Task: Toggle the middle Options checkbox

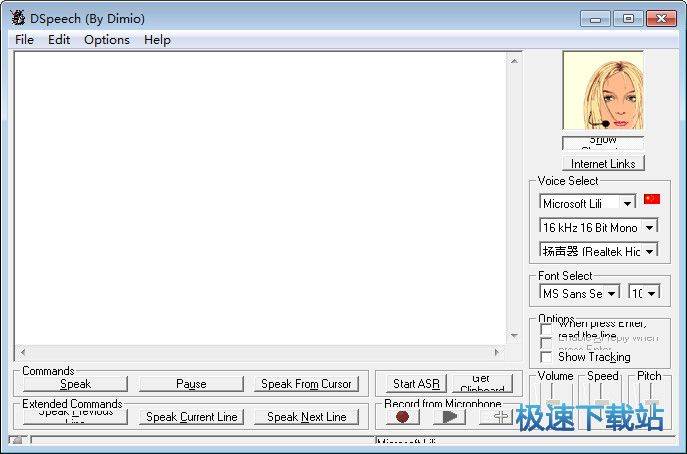Action: click(x=546, y=342)
